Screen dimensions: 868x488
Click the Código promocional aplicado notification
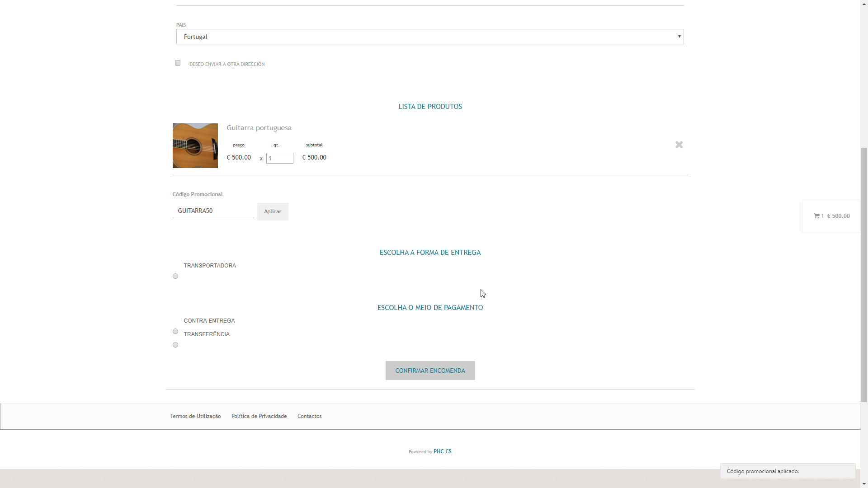point(788,471)
